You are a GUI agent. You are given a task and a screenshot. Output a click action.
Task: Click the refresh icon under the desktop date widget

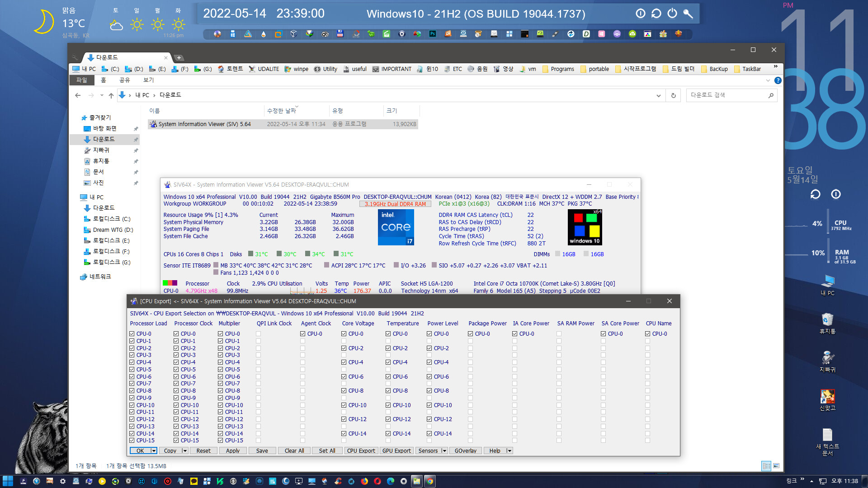pyautogui.click(x=815, y=194)
